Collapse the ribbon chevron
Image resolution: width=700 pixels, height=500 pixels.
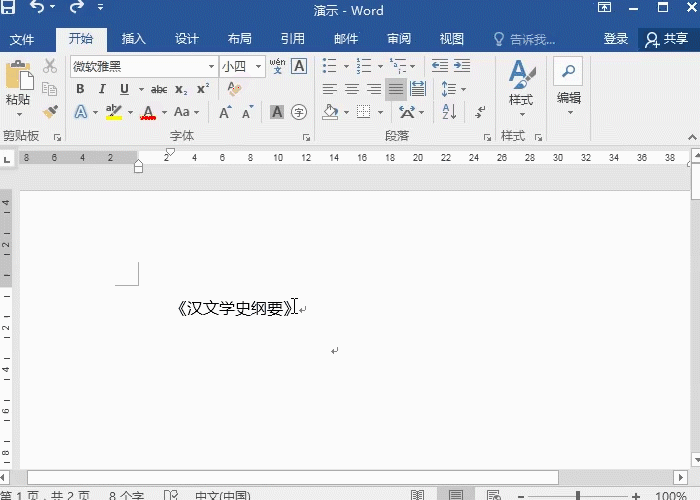pyautogui.click(x=692, y=137)
